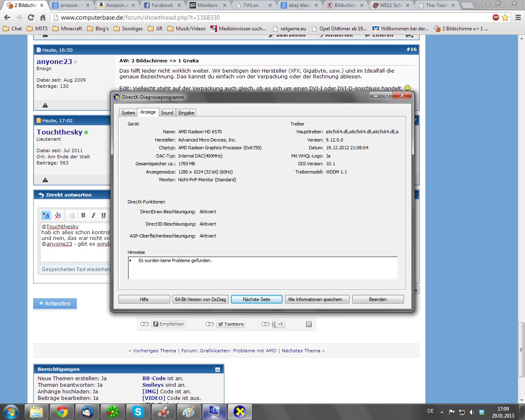
Task: Launch the 64-Bit-Version von DxDiag
Action: tap(200, 299)
